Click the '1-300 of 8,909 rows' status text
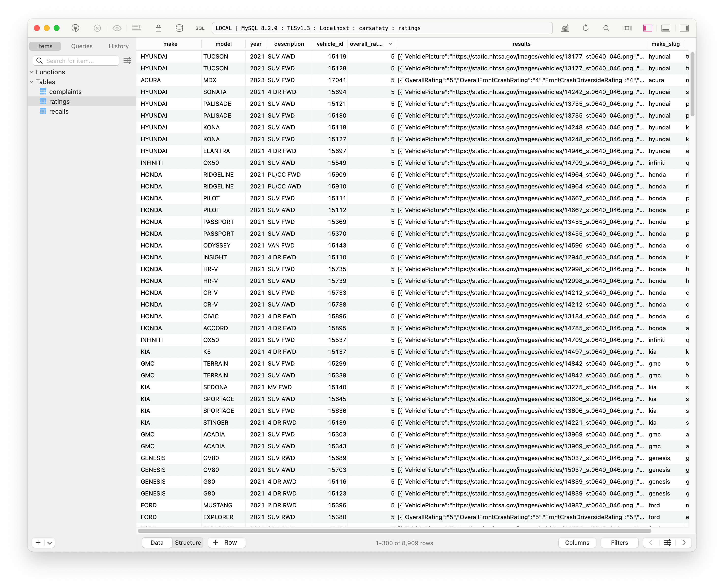This screenshot has width=724, height=588. tap(404, 543)
